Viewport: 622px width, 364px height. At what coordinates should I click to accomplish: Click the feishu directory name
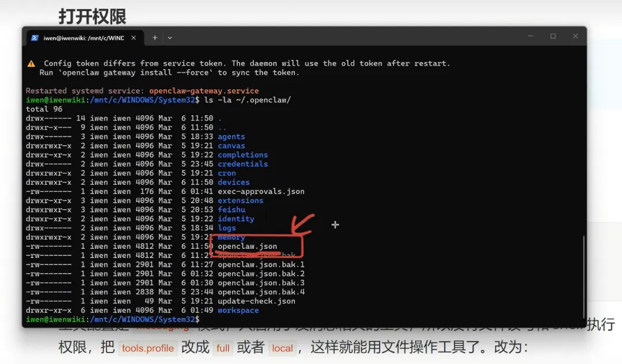tap(232, 210)
